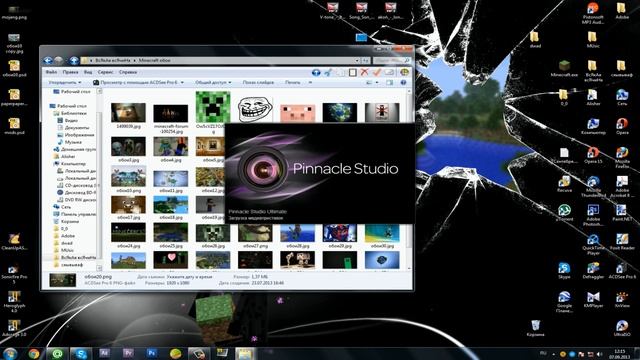The image size is (640, 360).
Task: Open Mozilla Firefox desktop shortcut
Action: (x=622, y=158)
